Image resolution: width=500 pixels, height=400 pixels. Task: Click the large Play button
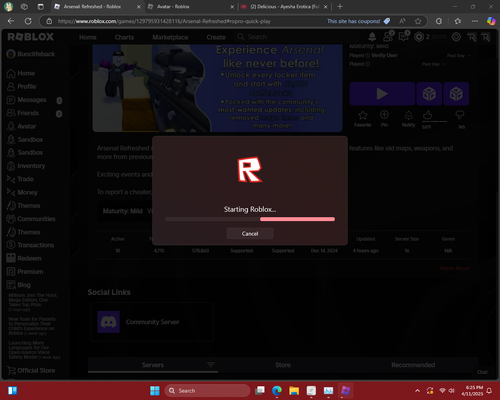pyautogui.click(x=382, y=94)
